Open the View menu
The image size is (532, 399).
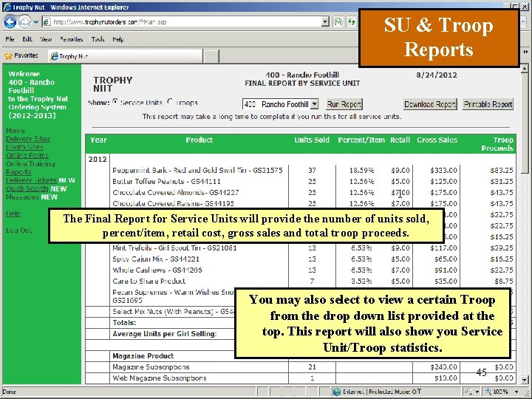tap(46, 39)
